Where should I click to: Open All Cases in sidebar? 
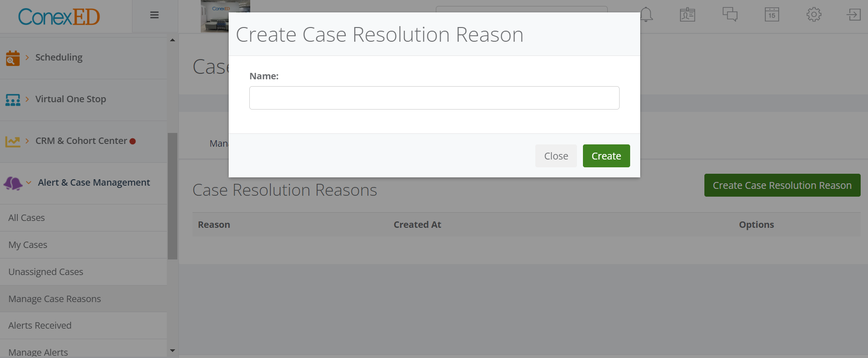pyautogui.click(x=27, y=218)
